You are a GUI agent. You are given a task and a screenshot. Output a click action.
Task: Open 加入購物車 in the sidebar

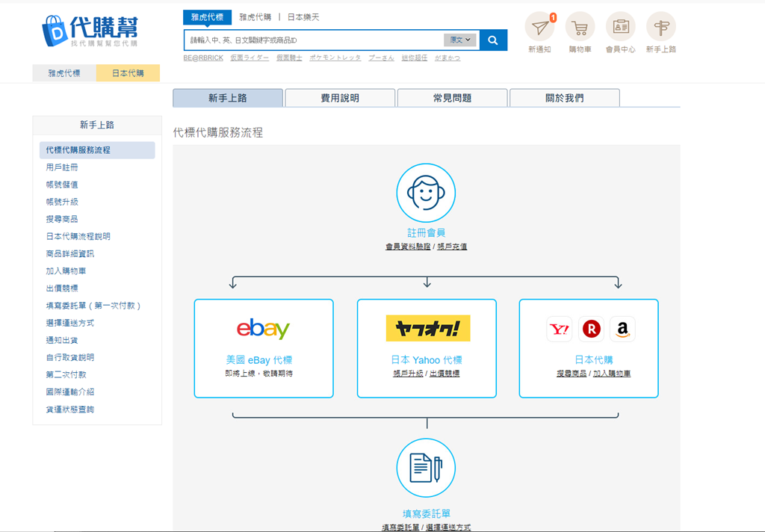[x=66, y=271]
